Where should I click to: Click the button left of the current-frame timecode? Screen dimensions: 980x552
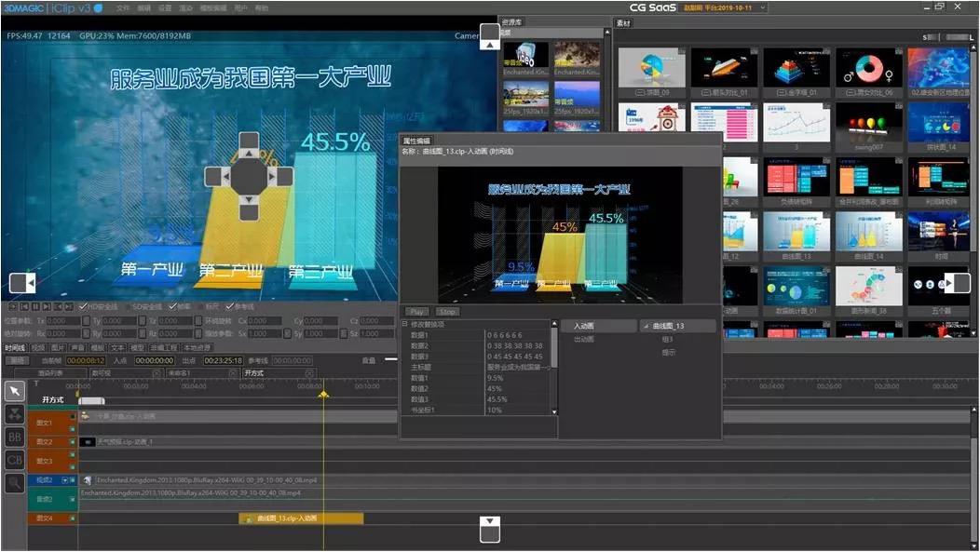[x=18, y=360]
